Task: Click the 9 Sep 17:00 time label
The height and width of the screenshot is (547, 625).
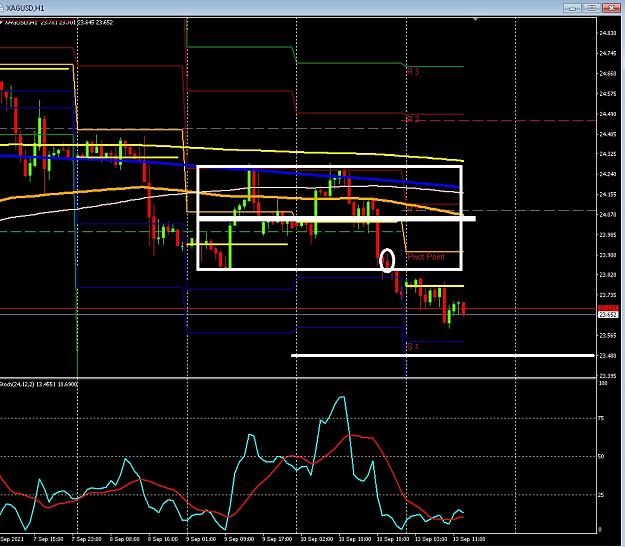Action: tap(279, 539)
